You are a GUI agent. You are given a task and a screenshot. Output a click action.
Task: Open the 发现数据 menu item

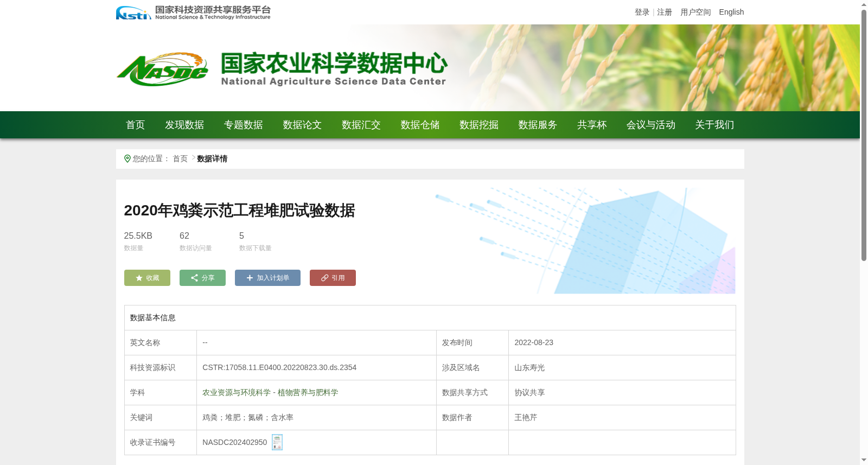pos(184,125)
